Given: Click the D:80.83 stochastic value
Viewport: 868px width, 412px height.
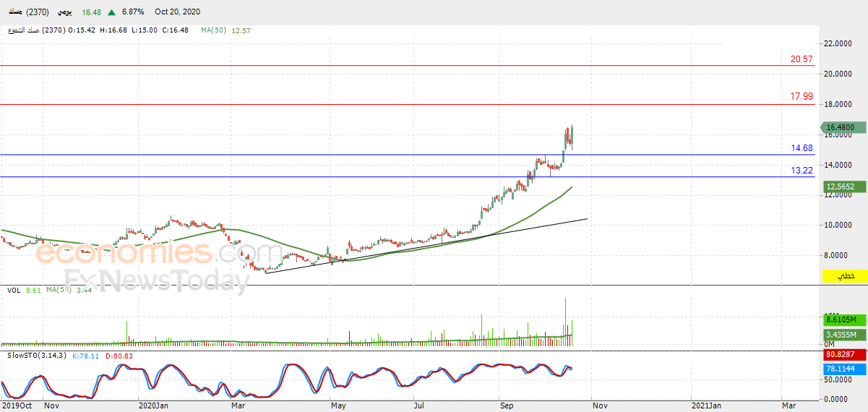Looking at the screenshot, I should [119, 356].
